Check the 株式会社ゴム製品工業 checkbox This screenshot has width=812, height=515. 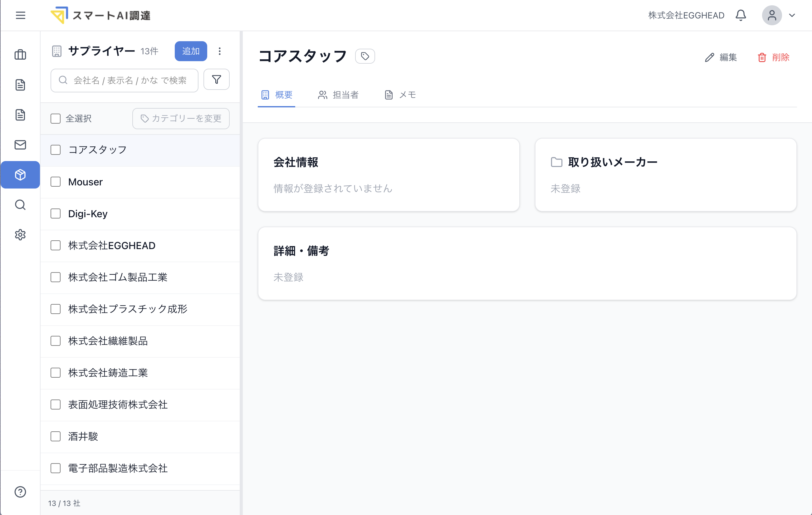(x=55, y=277)
